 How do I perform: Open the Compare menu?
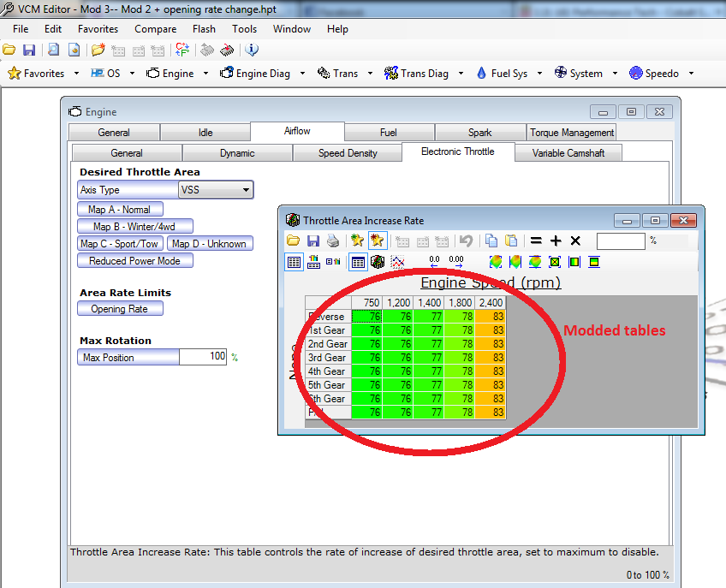click(155, 29)
